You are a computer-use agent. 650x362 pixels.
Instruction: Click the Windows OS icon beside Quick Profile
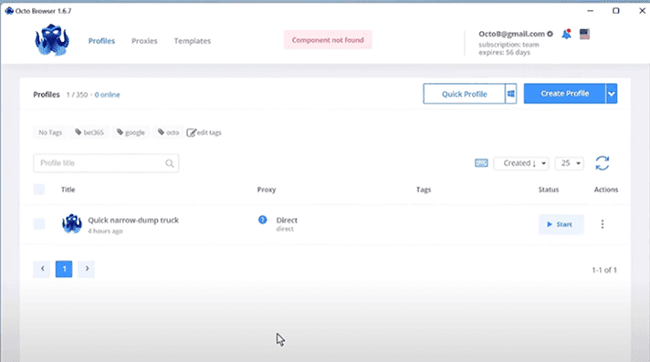pos(511,94)
